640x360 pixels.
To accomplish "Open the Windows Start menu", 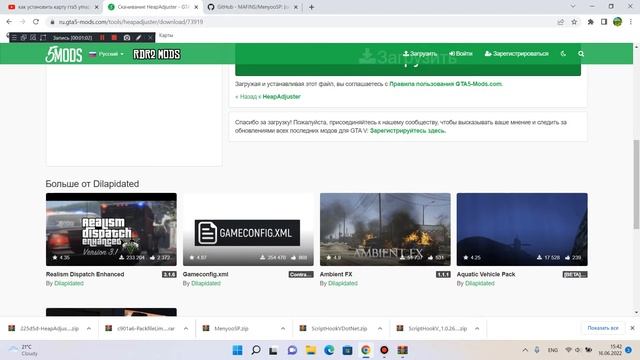I will coord(237,350).
